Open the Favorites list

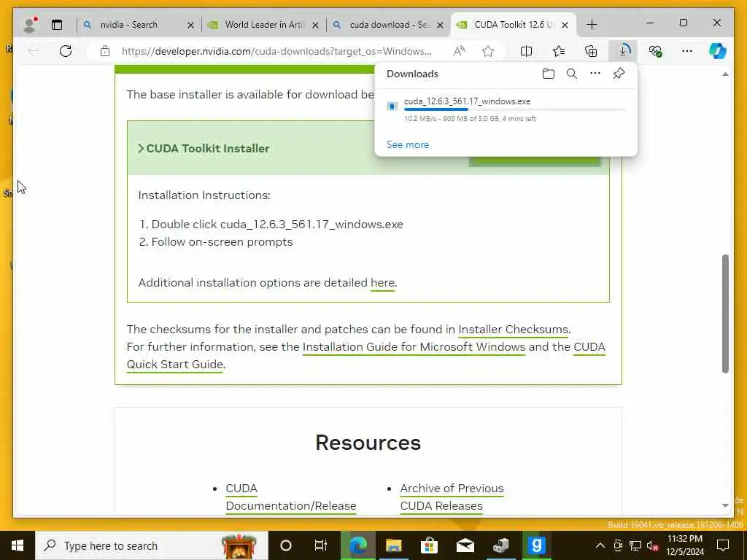[x=559, y=51]
